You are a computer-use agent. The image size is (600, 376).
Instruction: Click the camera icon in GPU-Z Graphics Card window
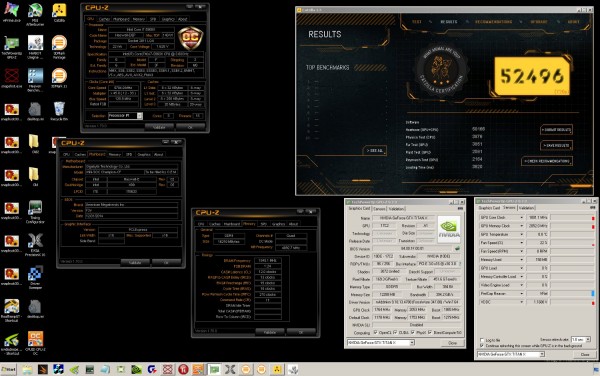[x=460, y=208]
